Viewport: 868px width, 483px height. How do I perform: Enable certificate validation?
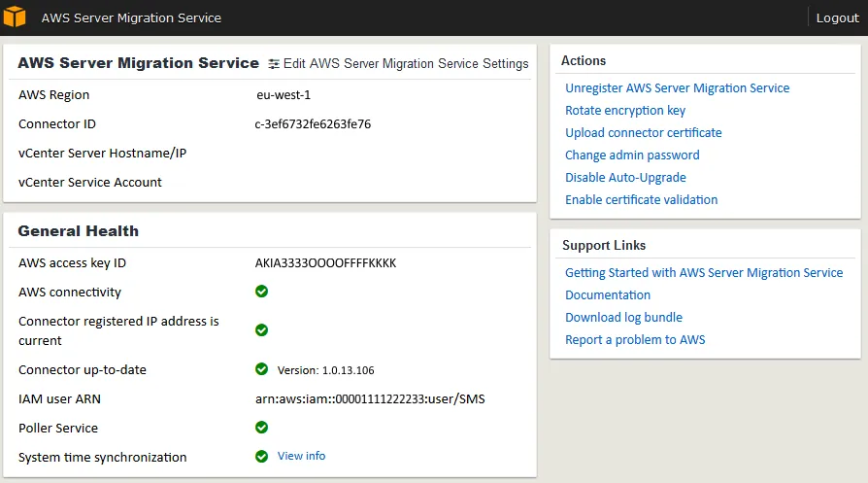pos(641,199)
